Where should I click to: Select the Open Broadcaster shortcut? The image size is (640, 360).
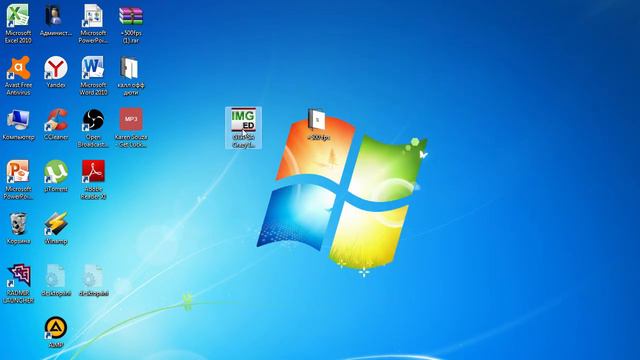[x=93, y=128]
